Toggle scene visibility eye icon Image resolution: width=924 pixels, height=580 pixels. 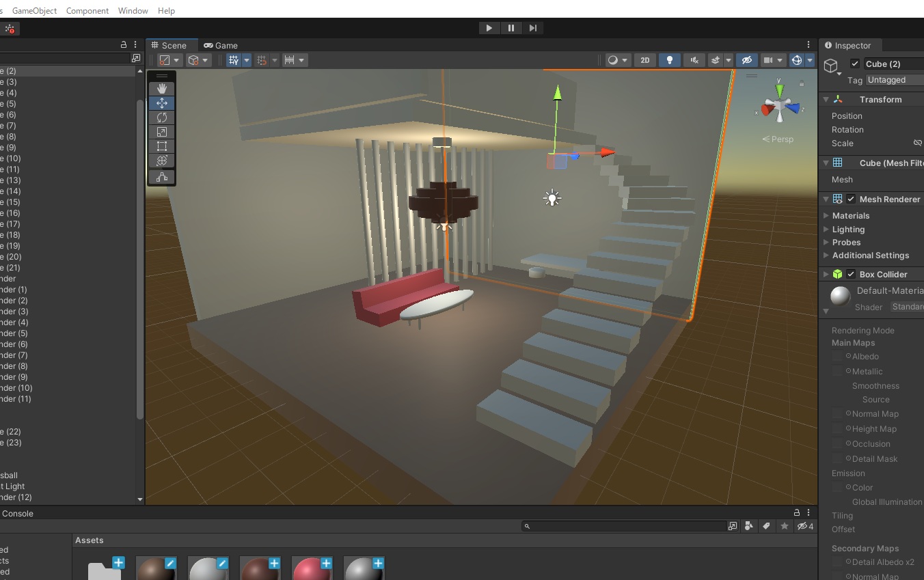click(746, 60)
